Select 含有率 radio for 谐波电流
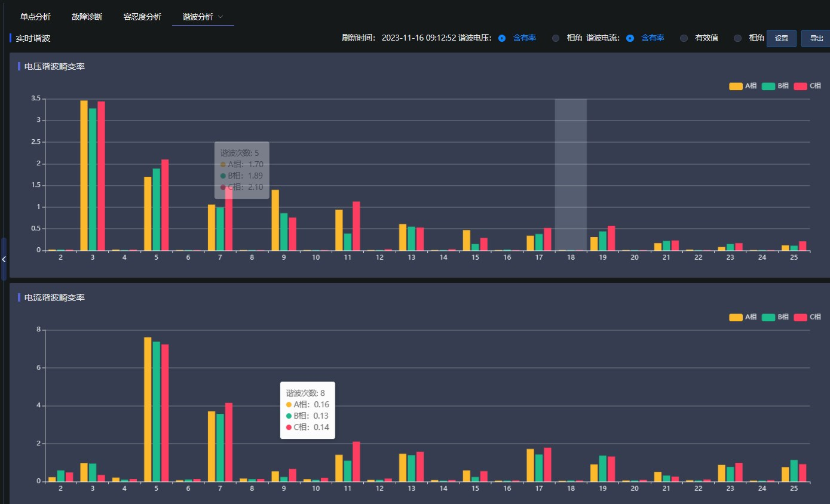Screen dimensions: 830x504 pos(630,38)
